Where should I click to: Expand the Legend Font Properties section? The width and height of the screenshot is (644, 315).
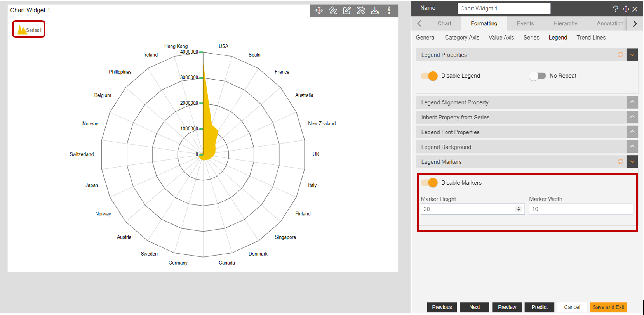pos(632,132)
